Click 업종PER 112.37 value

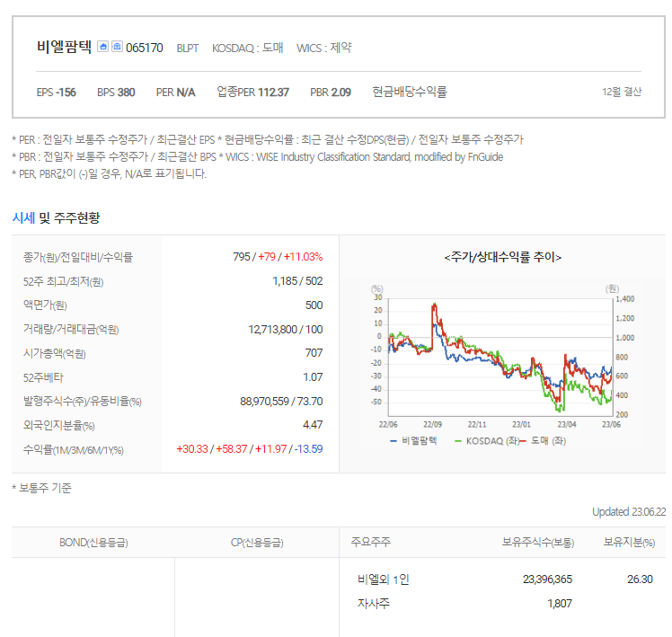252,92
